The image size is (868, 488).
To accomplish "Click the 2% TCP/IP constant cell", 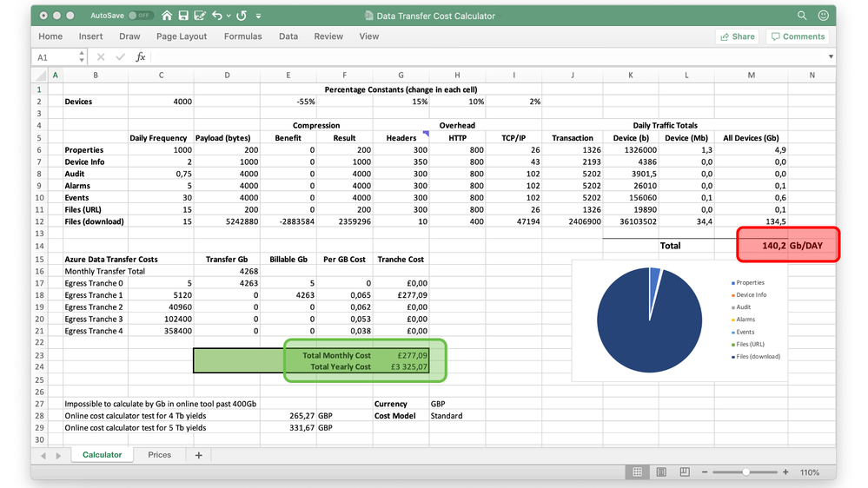I will pyautogui.click(x=514, y=102).
